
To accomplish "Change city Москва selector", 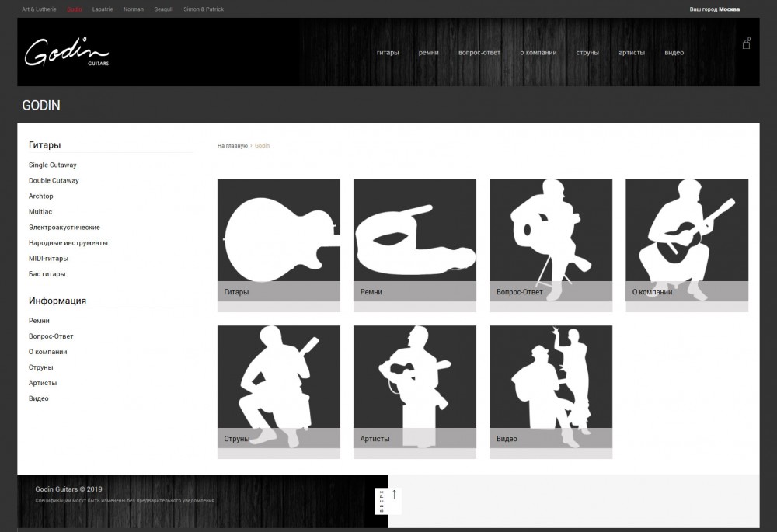I will (x=729, y=9).
